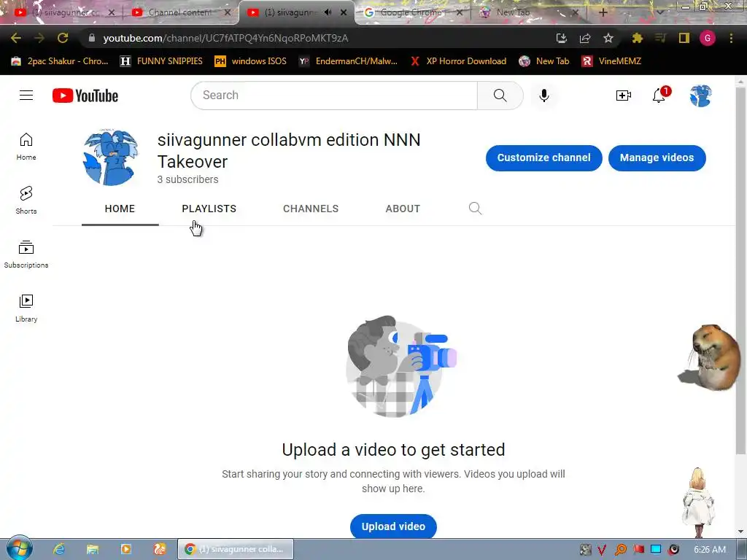Submit search with the magnifier button
This screenshot has height=560, width=747.
click(x=500, y=96)
